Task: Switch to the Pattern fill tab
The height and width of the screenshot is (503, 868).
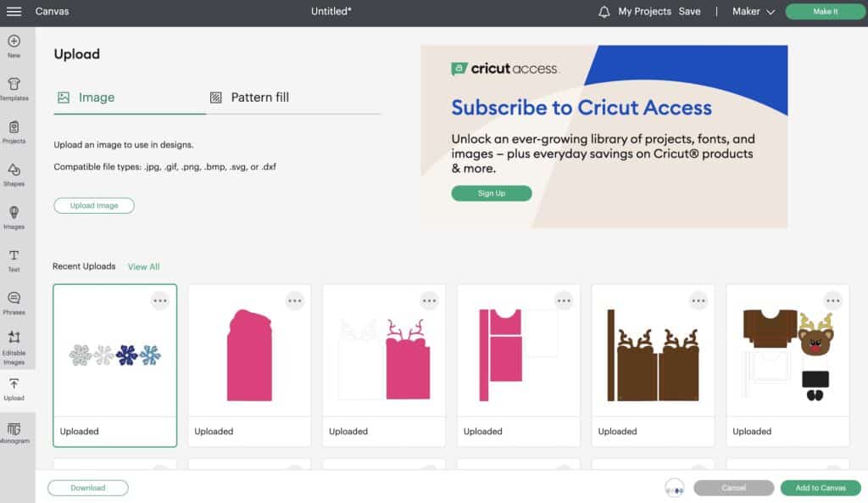Action: pos(250,98)
